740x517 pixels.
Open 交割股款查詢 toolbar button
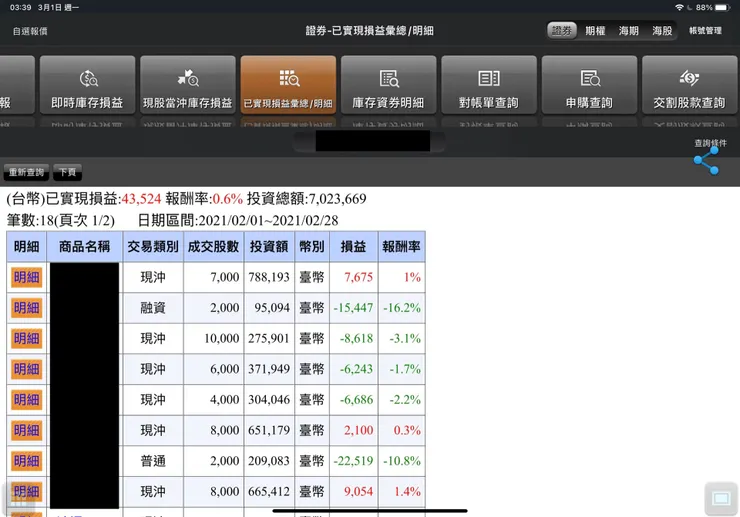[690, 85]
